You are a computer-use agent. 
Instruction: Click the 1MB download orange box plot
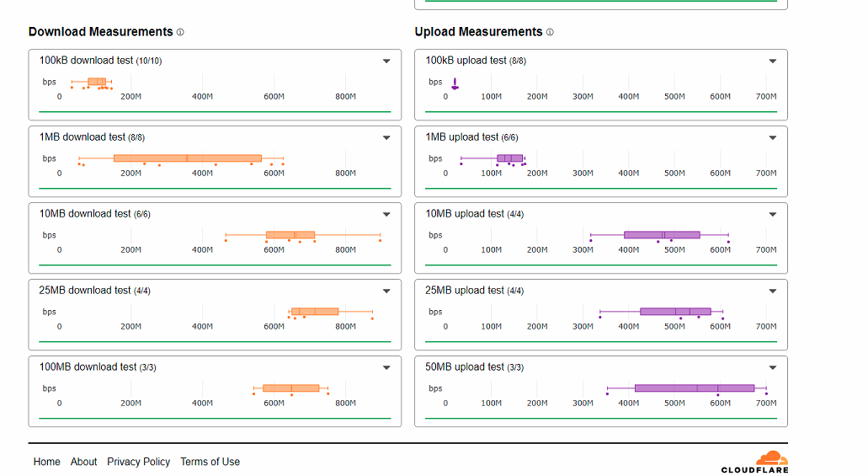(x=188, y=158)
